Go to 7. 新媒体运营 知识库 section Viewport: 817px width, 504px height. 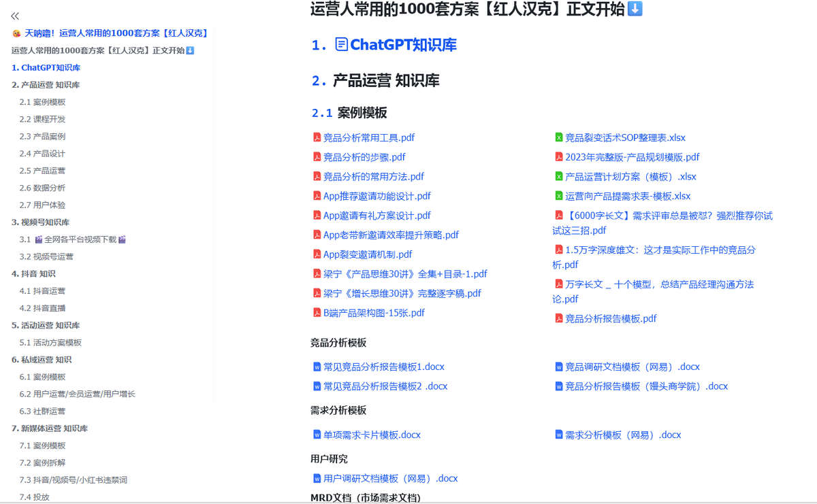point(50,429)
